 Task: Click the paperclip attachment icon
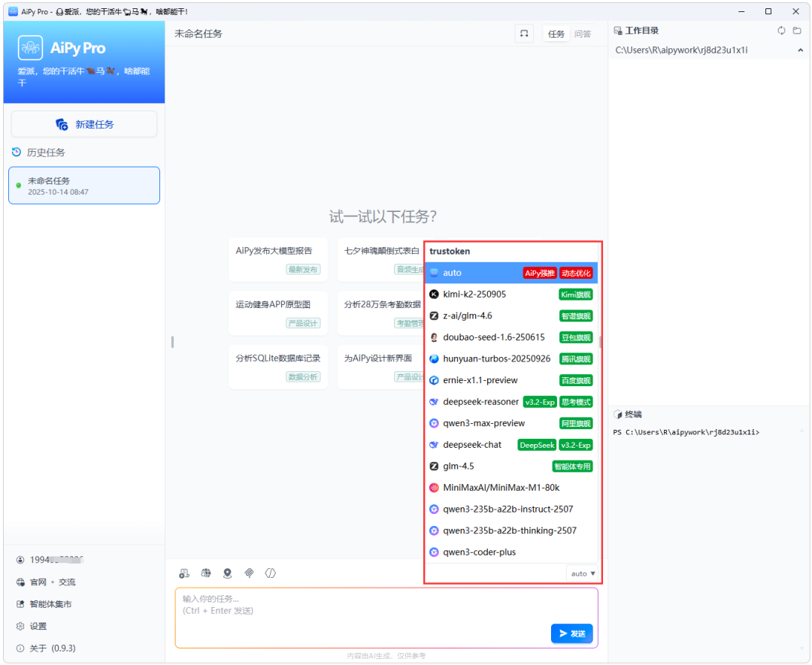click(249, 573)
